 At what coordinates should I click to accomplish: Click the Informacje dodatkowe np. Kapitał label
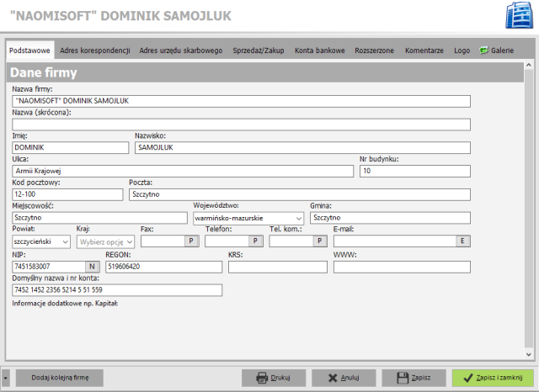[65, 304]
